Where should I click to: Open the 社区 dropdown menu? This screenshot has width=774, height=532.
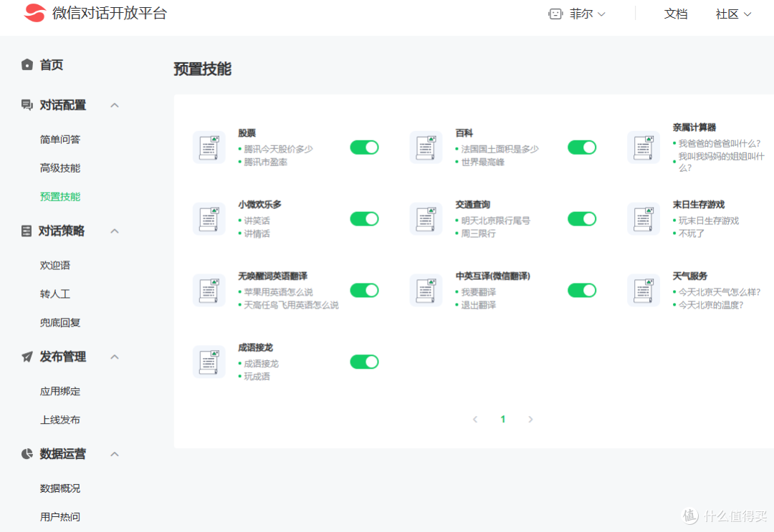[734, 14]
